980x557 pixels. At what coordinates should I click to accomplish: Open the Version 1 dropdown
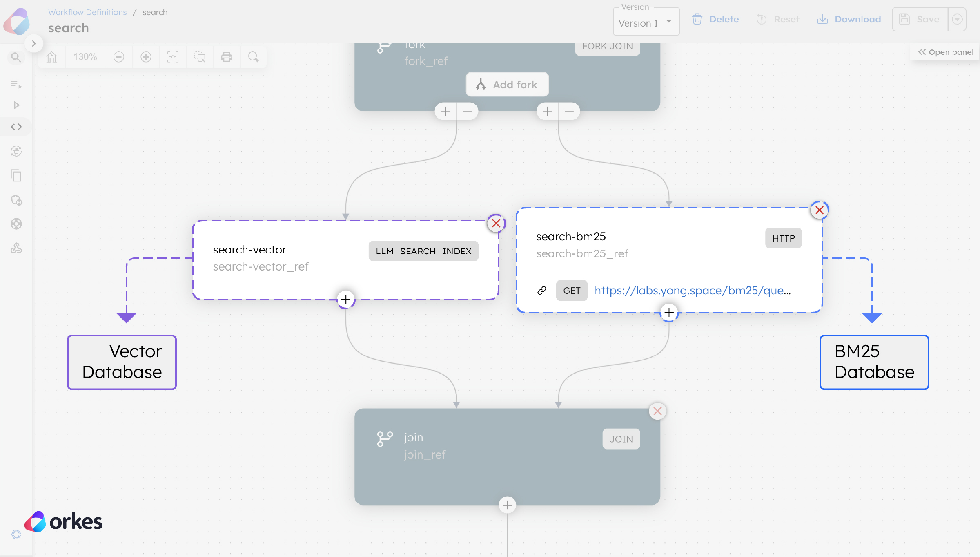[646, 22]
